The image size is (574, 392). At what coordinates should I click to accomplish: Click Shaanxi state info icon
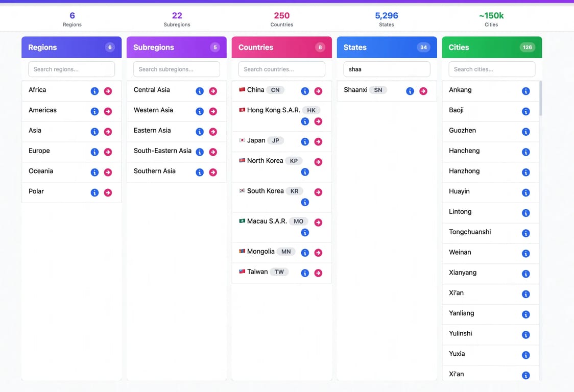[410, 91]
